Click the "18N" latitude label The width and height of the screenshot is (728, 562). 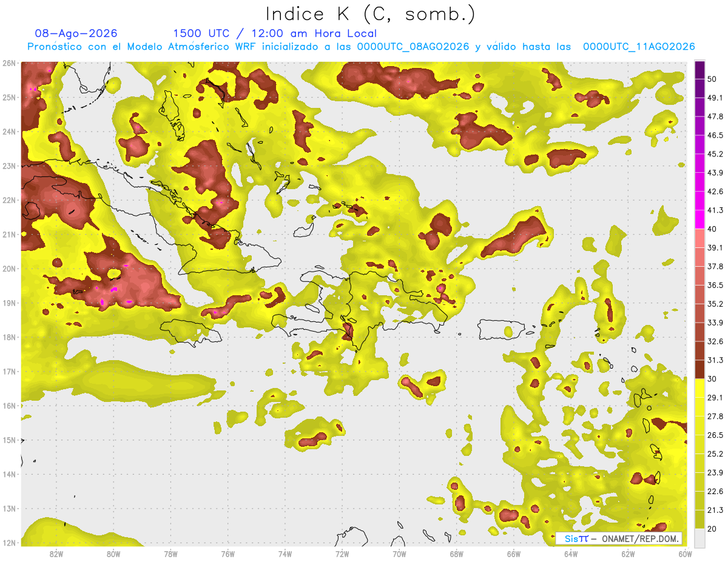[8, 337]
